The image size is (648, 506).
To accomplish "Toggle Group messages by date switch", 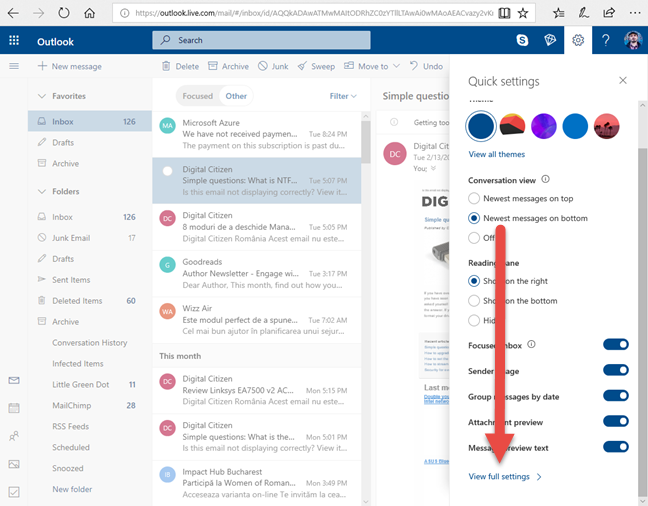I will pyautogui.click(x=616, y=396).
